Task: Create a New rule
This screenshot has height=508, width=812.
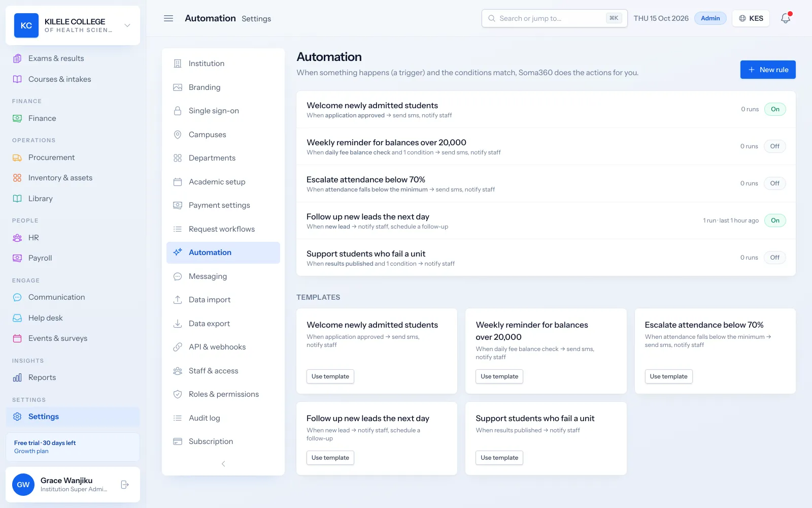Action: tap(768, 70)
